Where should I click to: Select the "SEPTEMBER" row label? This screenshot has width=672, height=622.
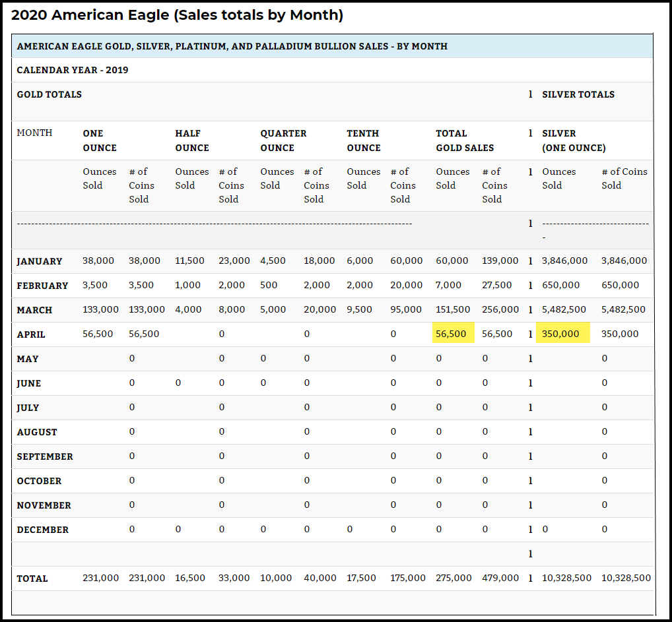[45, 456]
